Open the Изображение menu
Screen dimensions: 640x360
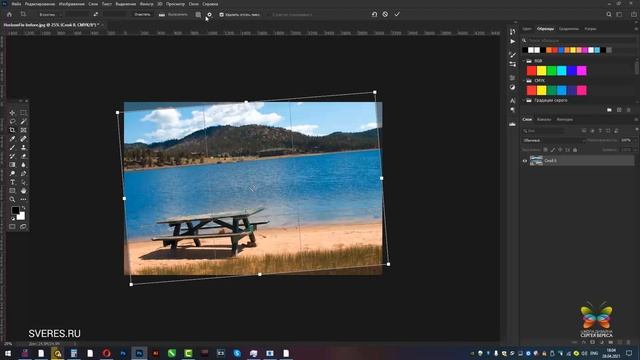click(x=71, y=4)
